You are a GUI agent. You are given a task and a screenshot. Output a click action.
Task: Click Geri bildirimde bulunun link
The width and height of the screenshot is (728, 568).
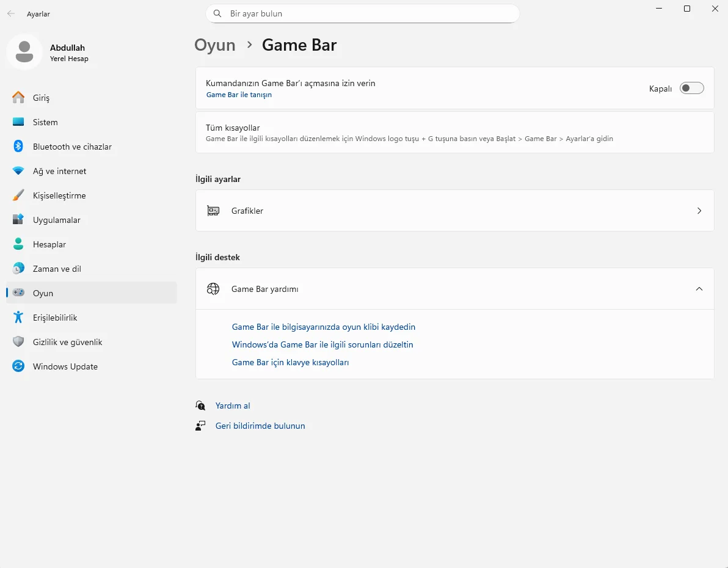tap(260, 426)
